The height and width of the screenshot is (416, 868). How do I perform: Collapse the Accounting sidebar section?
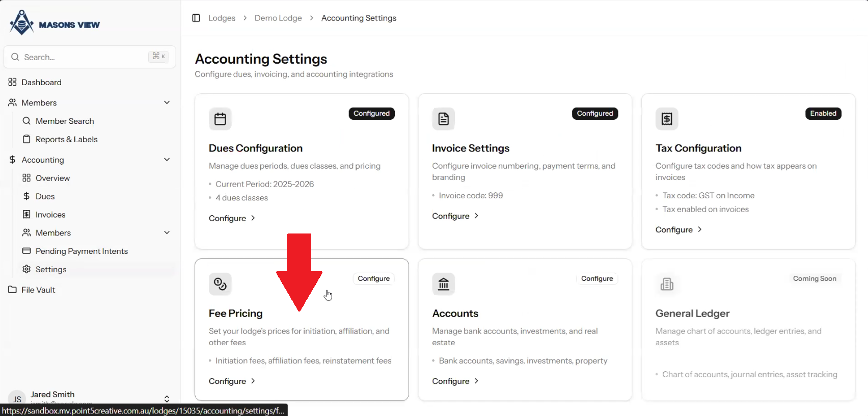(x=167, y=160)
